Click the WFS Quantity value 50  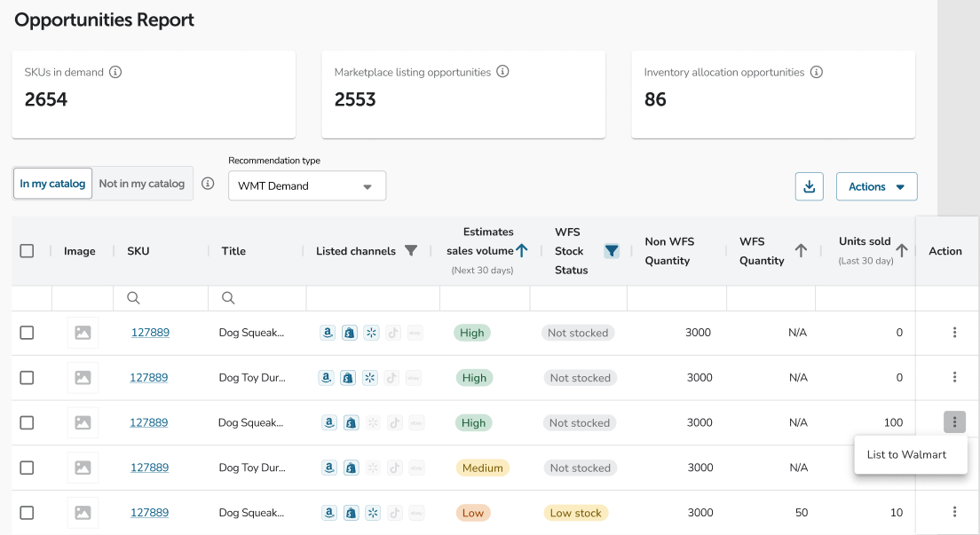coord(802,513)
